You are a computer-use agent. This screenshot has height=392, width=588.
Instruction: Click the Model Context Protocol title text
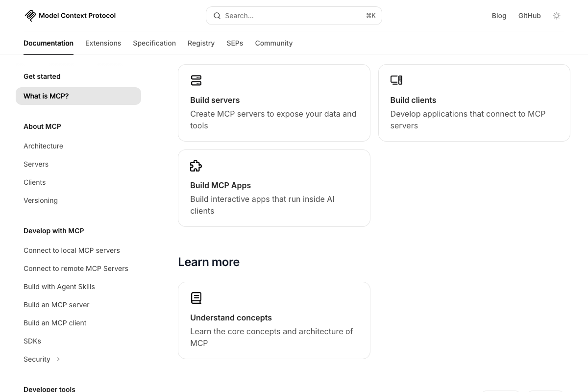point(77,16)
